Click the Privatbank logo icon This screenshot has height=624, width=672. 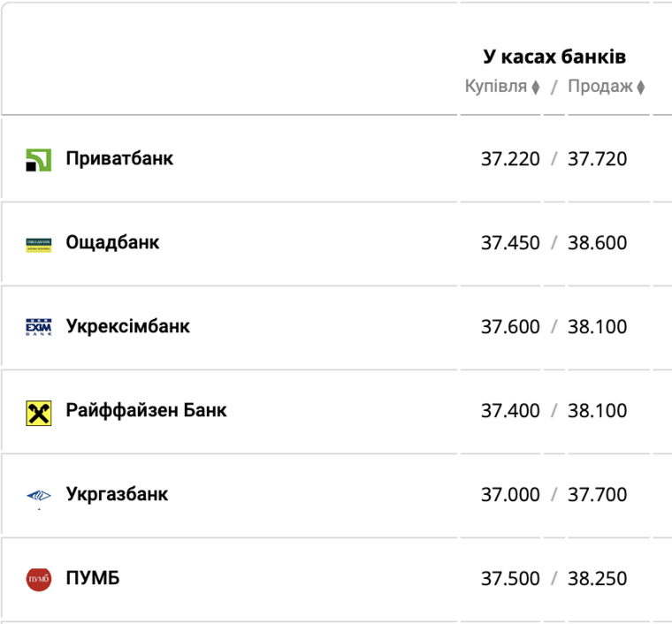pyautogui.click(x=39, y=160)
